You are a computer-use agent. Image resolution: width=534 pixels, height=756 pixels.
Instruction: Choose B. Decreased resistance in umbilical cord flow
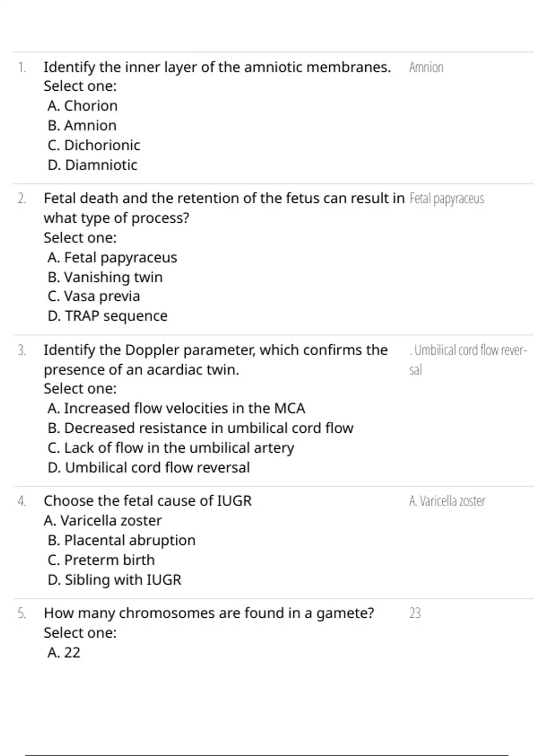[201, 428]
